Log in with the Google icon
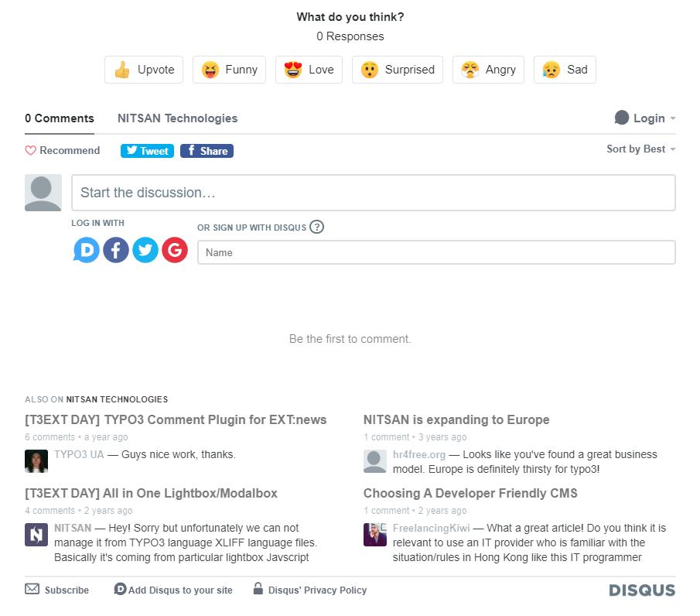 (174, 249)
